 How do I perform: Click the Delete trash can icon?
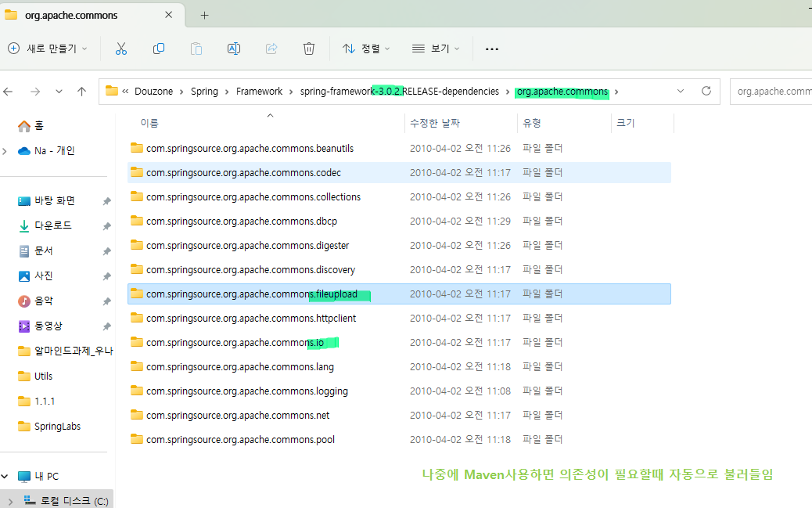[x=309, y=49]
